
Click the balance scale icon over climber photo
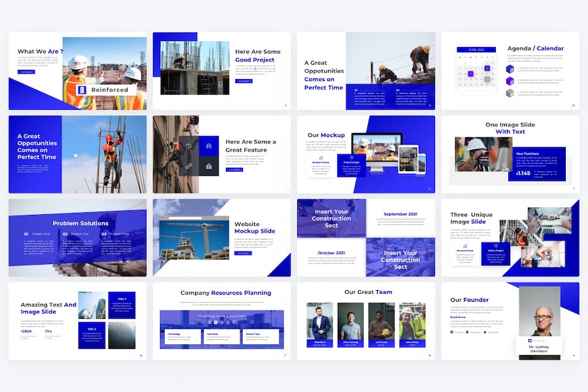[189, 147]
